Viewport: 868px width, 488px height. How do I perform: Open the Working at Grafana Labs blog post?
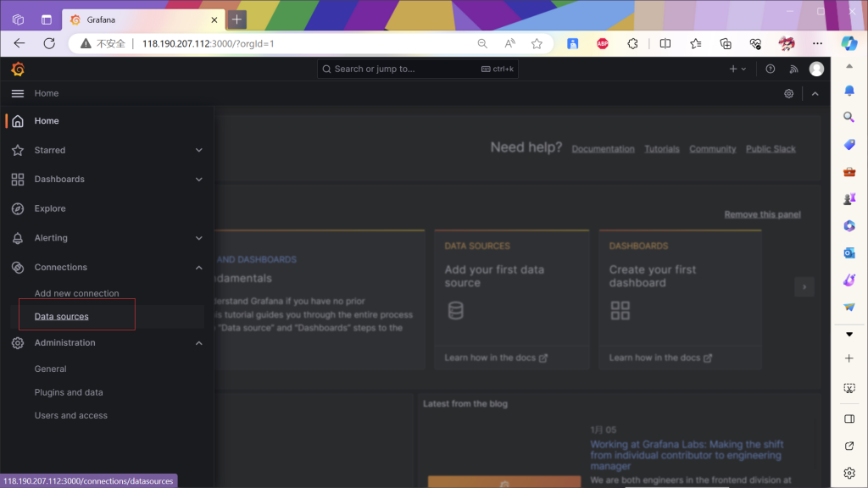(687, 455)
